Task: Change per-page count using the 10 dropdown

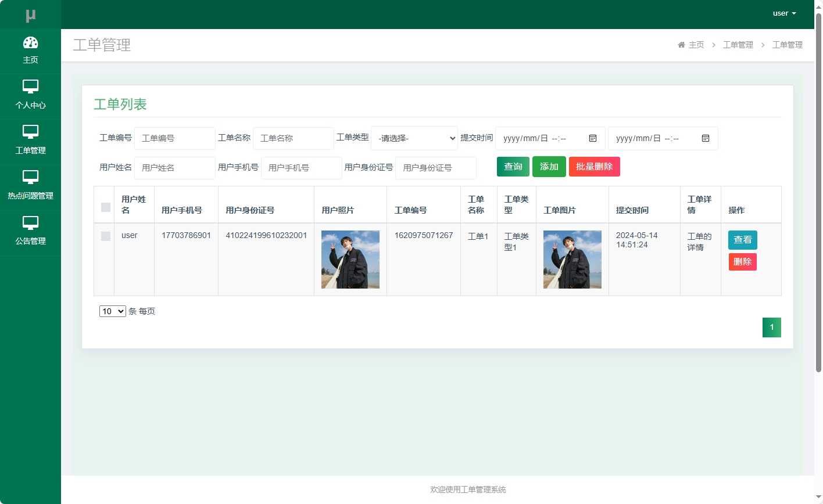Action: click(112, 311)
